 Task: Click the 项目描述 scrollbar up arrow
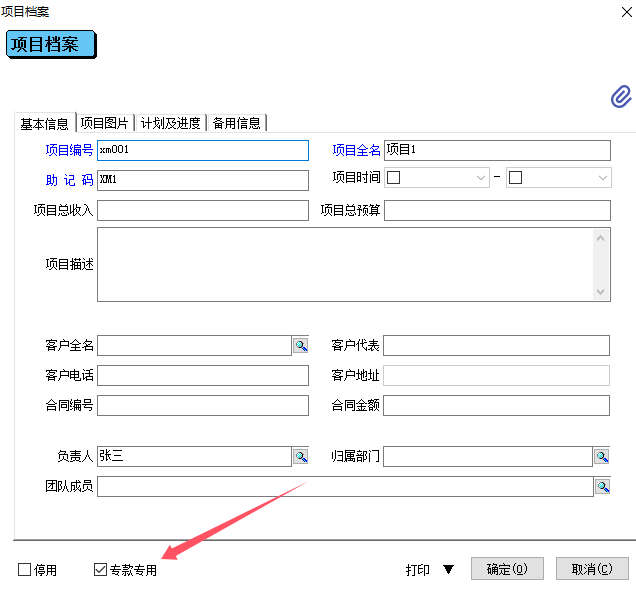pyautogui.click(x=601, y=238)
